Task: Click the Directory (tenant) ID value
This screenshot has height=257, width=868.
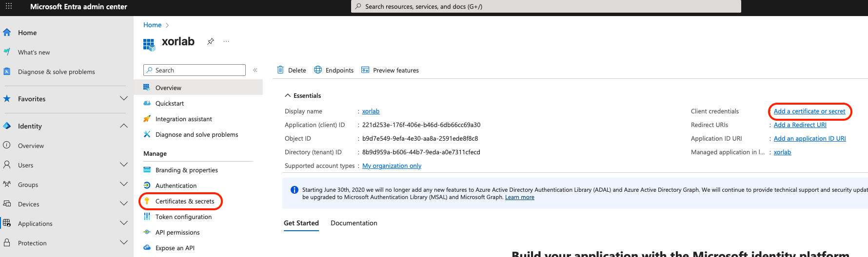Action: point(421,152)
